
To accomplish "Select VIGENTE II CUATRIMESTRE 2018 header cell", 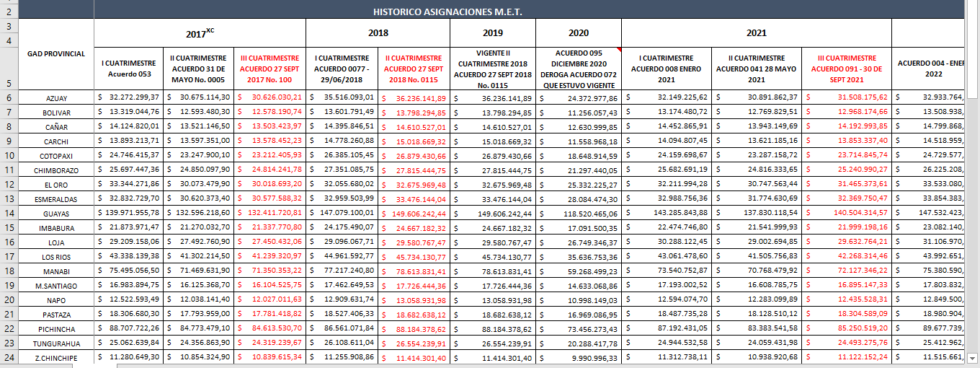I will coord(493,69).
